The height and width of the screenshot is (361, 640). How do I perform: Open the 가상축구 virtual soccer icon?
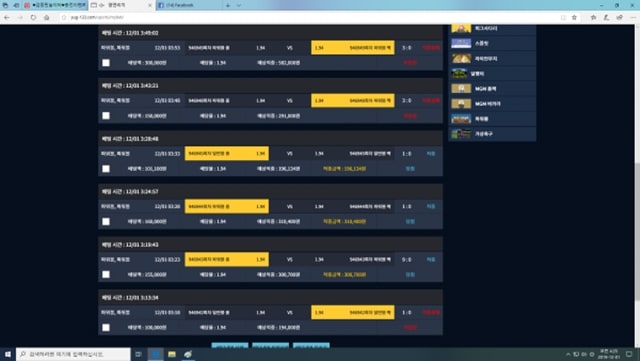(461, 134)
